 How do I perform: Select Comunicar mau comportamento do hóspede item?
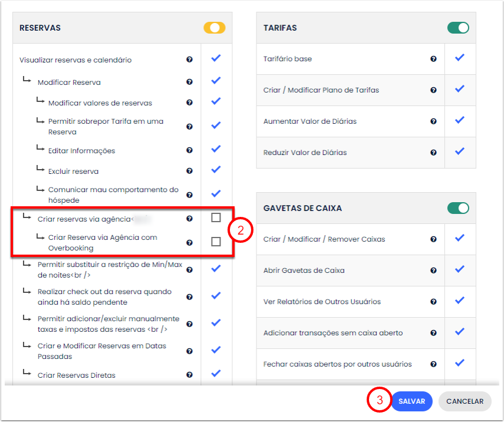[113, 195]
